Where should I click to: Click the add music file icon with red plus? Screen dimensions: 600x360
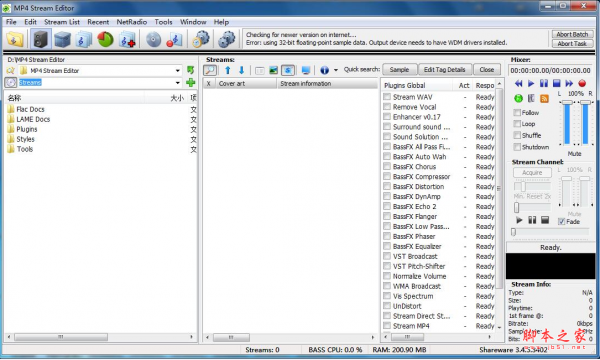click(x=127, y=39)
